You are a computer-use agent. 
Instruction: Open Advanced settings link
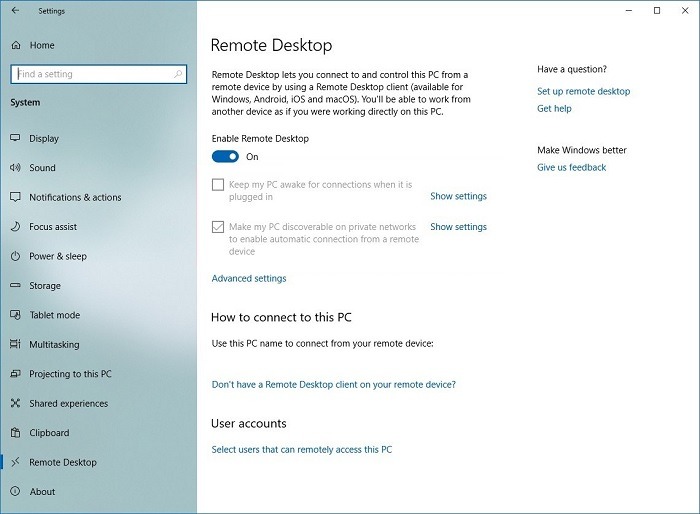tap(249, 278)
